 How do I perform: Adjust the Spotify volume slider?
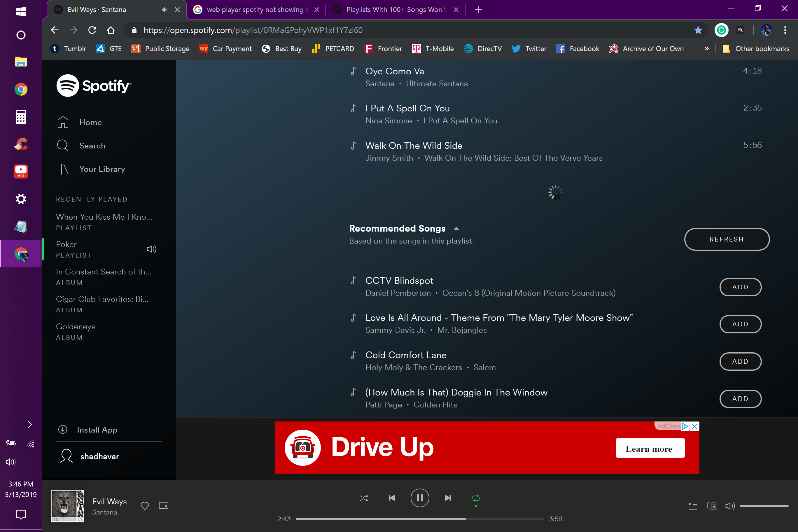764,506
